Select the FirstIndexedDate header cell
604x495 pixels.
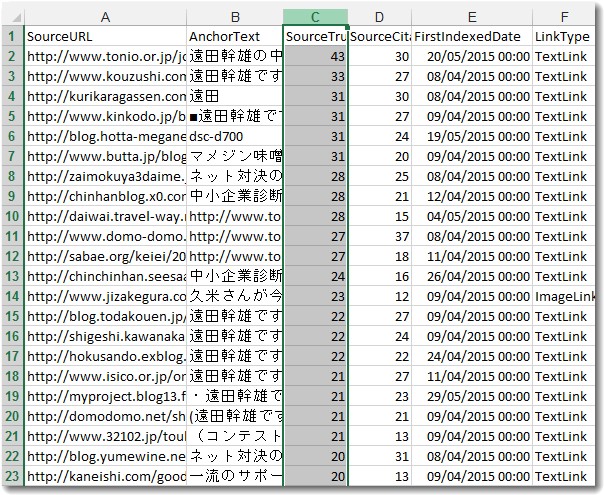[471, 37]
